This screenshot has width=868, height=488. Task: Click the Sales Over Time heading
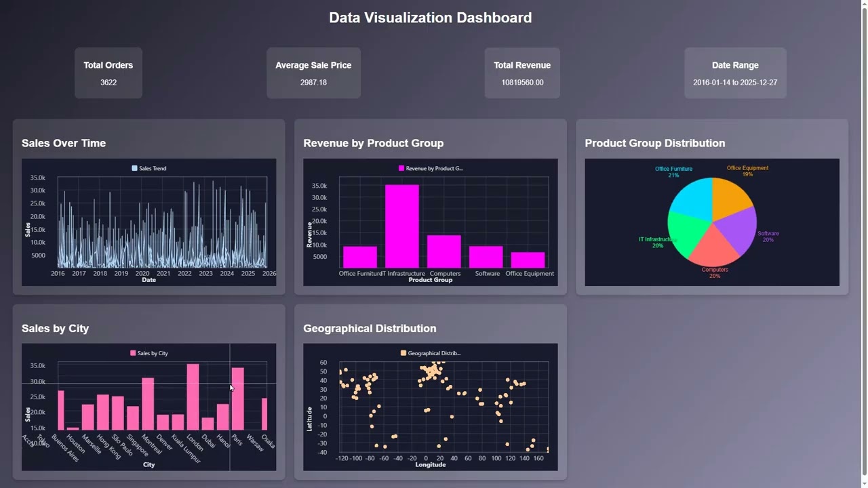point(64,143)
